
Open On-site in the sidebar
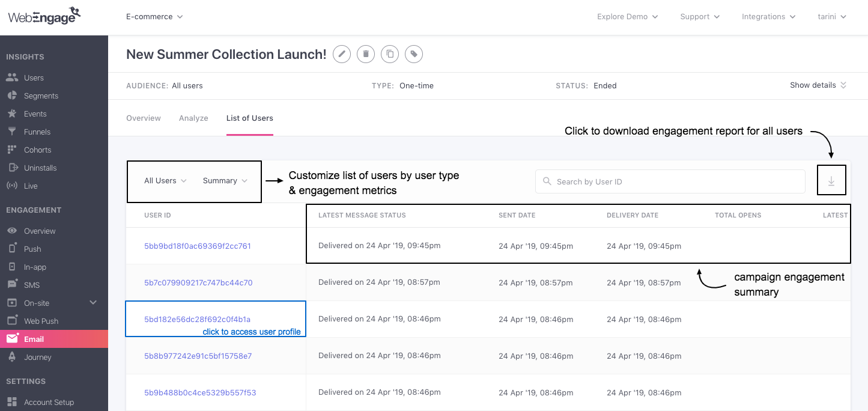[x=37, y=303]
